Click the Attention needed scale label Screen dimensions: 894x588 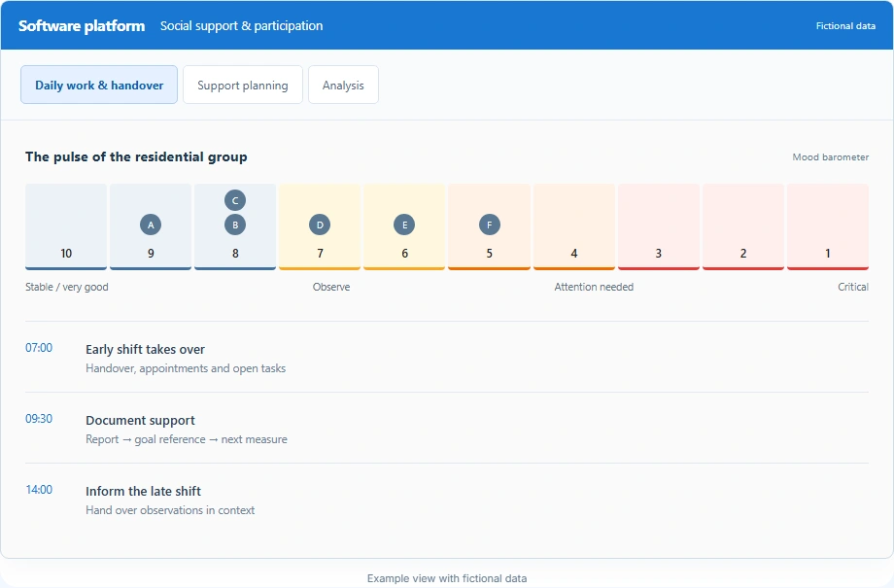click(594, 287)
